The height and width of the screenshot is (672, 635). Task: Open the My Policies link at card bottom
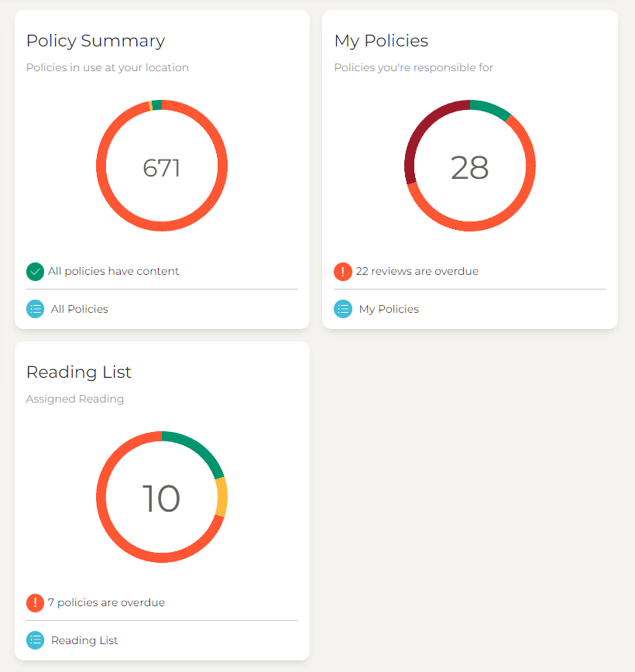point(389,309)
